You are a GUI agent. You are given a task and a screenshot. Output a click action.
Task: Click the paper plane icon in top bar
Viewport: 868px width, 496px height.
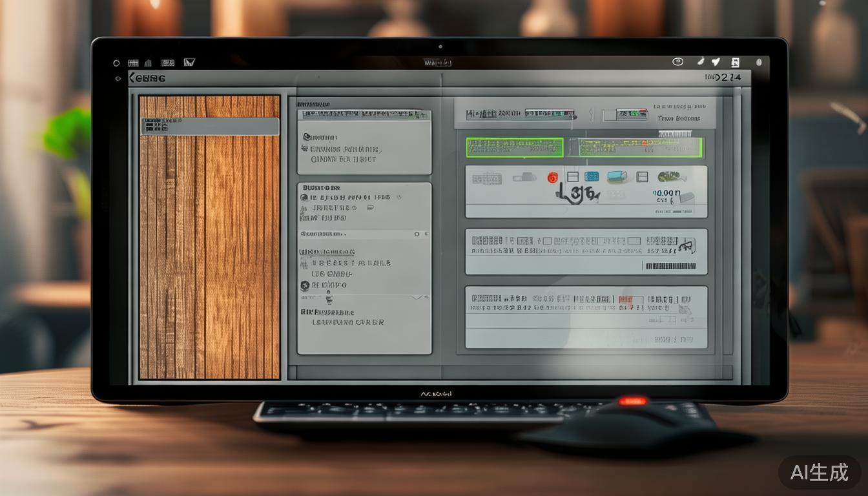[716, 62]
